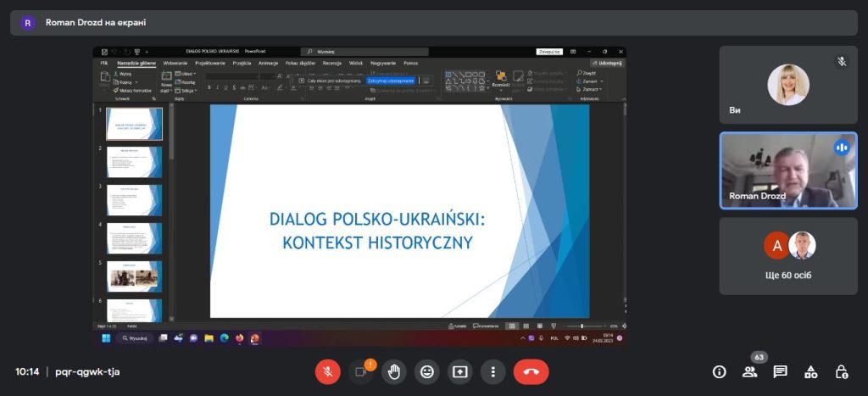
Task: Open the chat with everyone panel
Action: pos(780,371)
